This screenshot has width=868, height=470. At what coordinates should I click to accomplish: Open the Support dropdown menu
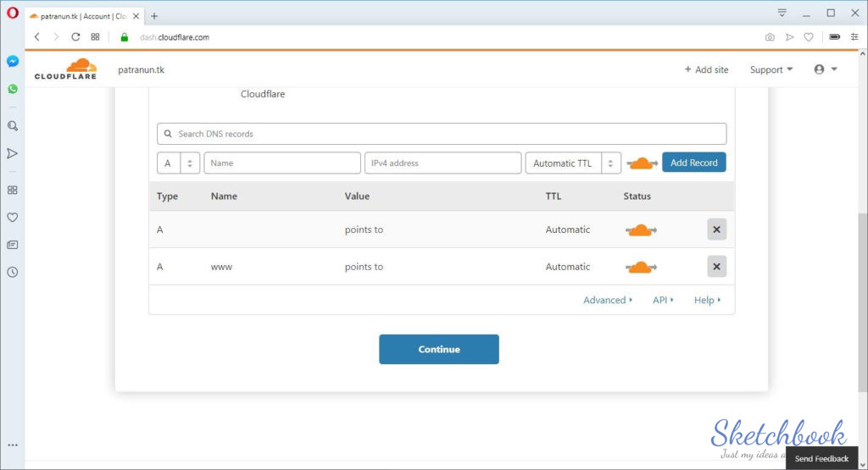pyautogui.click(x=771, y=69)
